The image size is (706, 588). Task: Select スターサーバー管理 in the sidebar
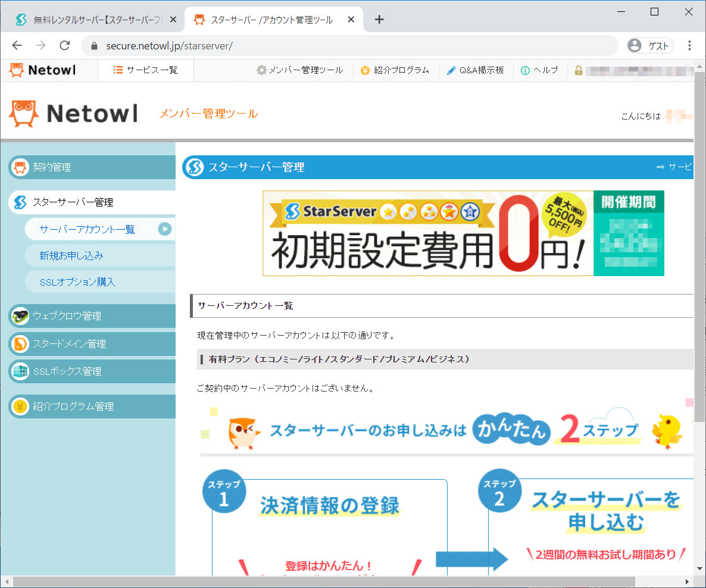tap(92, 202)
